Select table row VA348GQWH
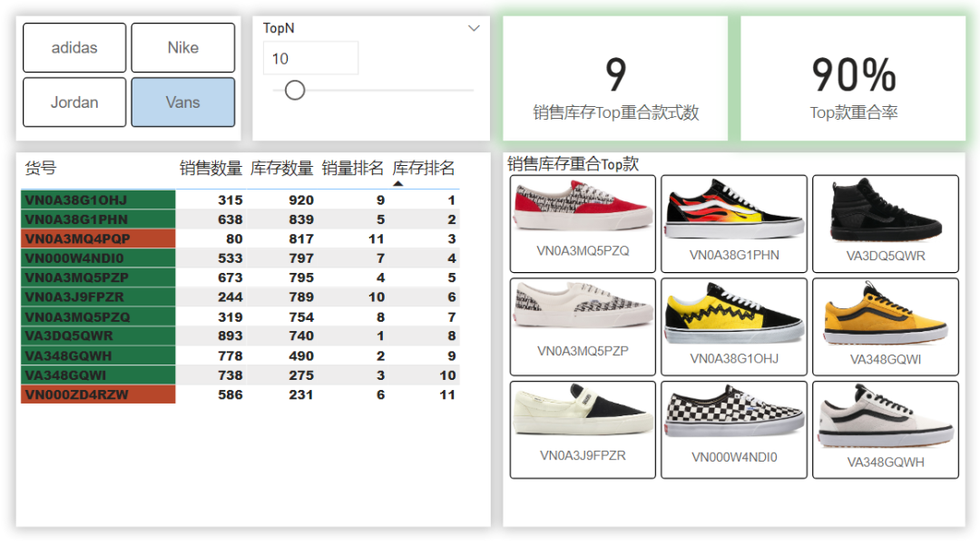This screenshot has height=545, width=980. (x=240, y=355)
